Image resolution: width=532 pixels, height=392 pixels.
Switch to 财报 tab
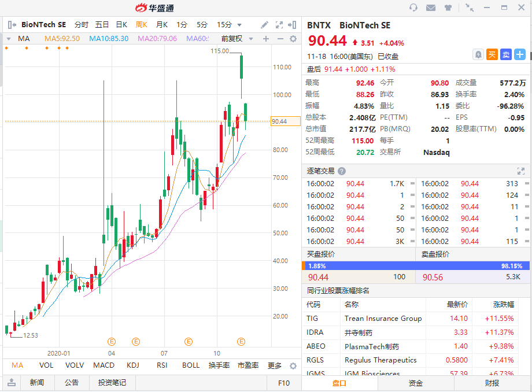[492, 383]
